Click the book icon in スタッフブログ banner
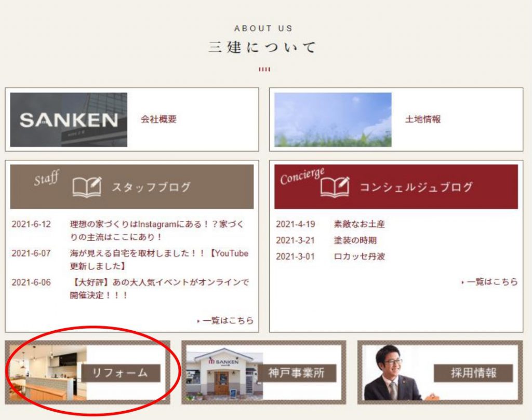Image resolution: width=532 pixels, height=420 pixels. pos(87,187)
